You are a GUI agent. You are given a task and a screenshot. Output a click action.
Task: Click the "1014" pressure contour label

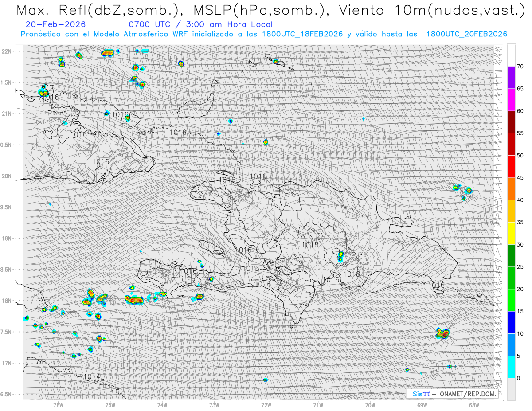pyautogui.click(x=92, y=377)
